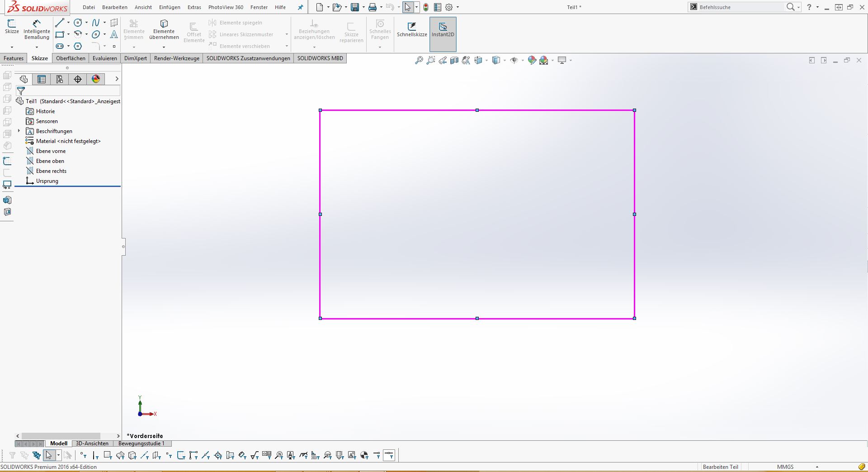The height and width of the screenshot is (472, 868).
Task: Select the Corner Rectangle tool
Action: click(60, 34)
